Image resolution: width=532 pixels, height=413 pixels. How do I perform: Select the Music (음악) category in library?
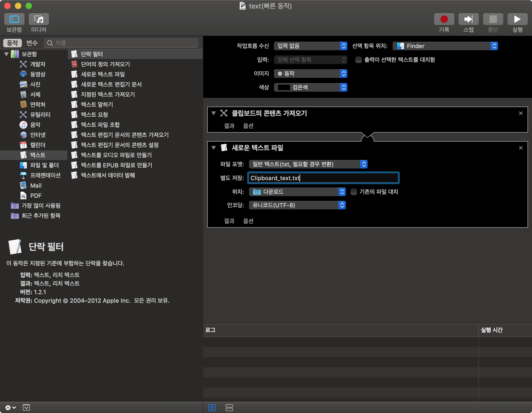35,125
